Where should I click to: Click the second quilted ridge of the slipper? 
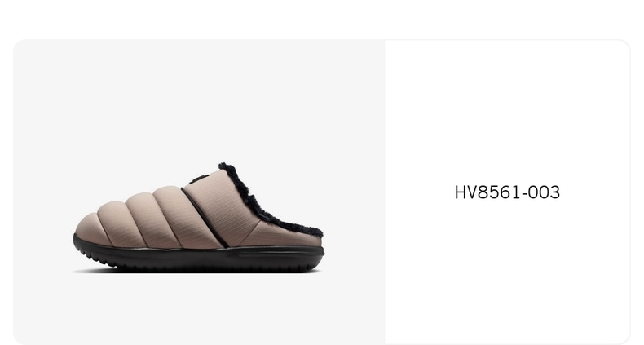click(117, 223)
